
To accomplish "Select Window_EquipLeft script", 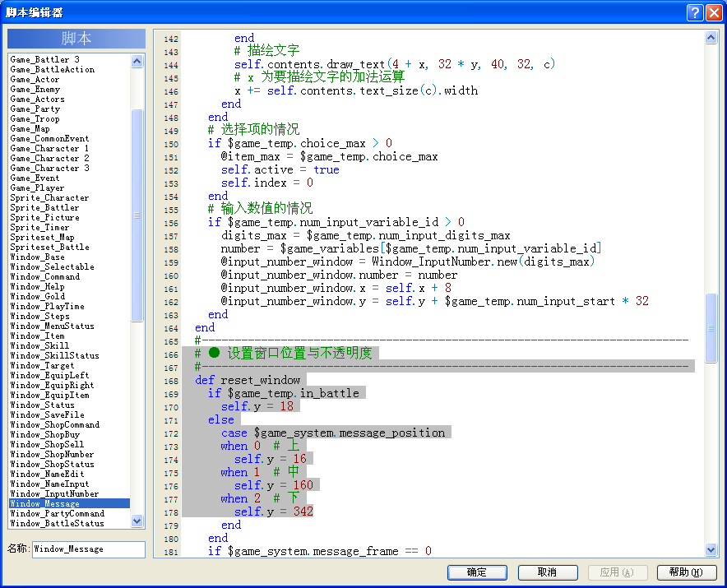I will [x=49, y=375].
